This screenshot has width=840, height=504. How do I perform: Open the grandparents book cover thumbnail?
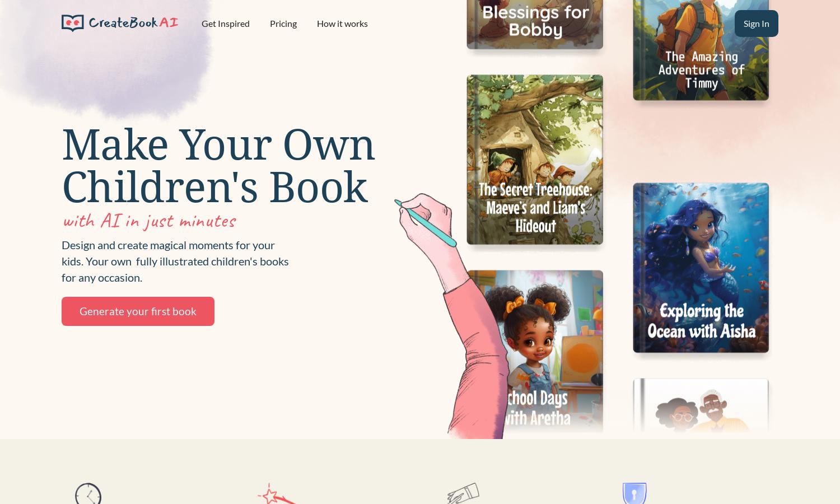pyautogui.click(x=701, y=405)
